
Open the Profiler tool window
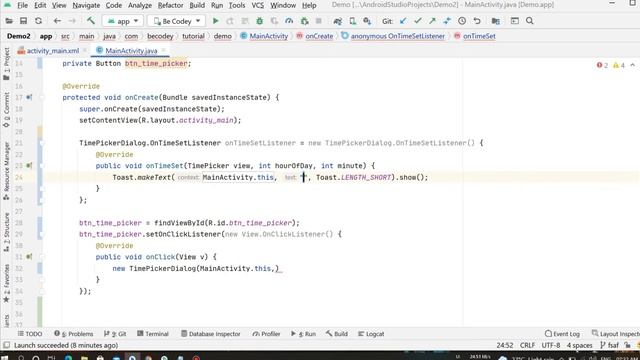pos(266,334)
